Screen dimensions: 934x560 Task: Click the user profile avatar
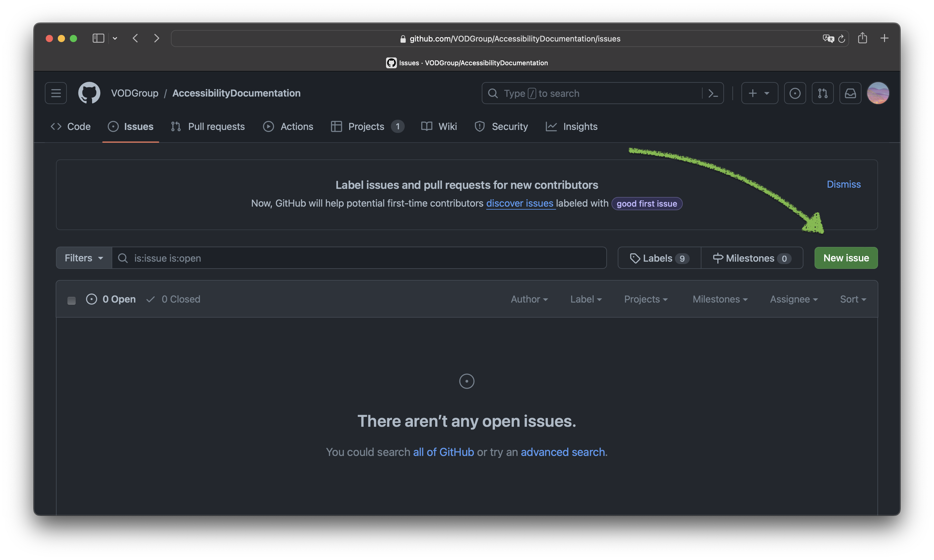pos(878,93)
